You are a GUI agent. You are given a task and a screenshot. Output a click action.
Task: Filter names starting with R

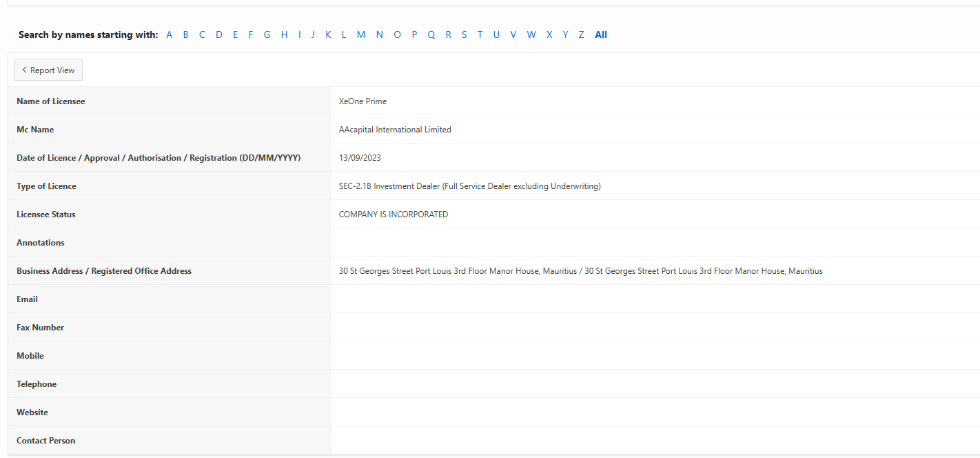coord(448,34)
